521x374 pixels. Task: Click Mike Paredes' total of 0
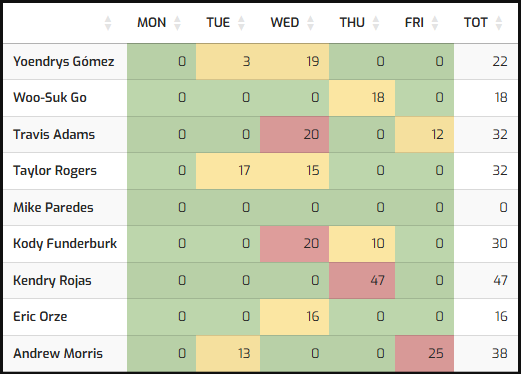tap(486, 207)
